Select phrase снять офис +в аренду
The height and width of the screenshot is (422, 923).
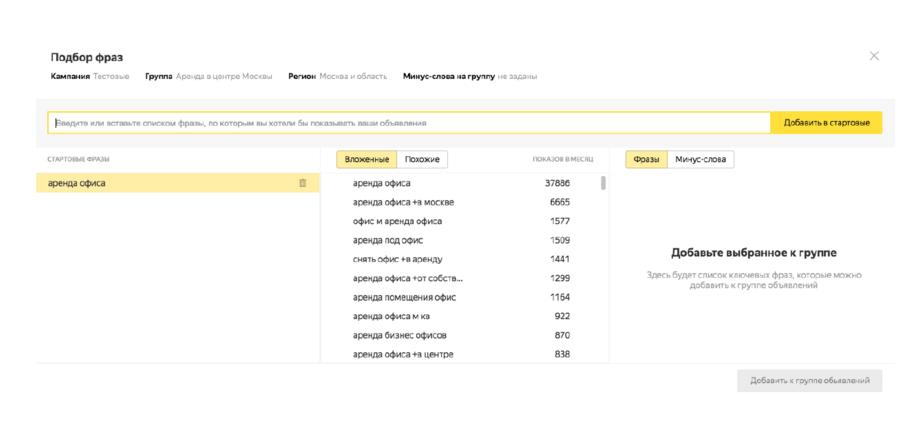[x=397, y=259]
